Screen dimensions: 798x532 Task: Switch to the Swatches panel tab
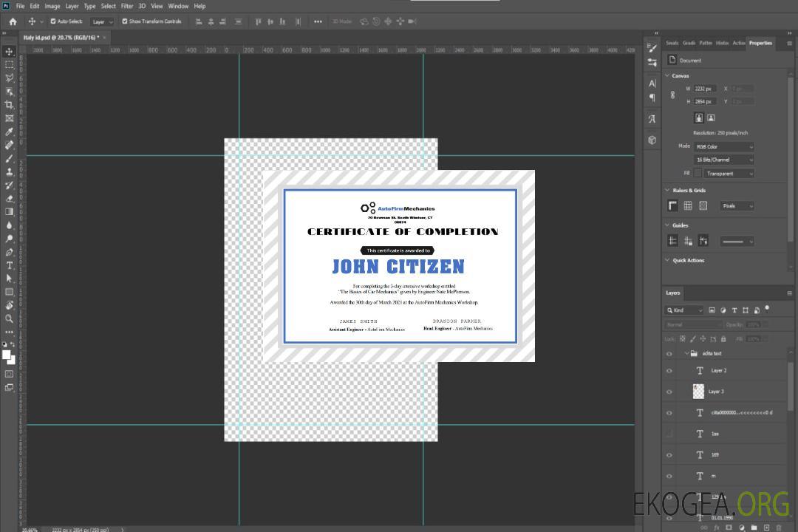[672, 43]
